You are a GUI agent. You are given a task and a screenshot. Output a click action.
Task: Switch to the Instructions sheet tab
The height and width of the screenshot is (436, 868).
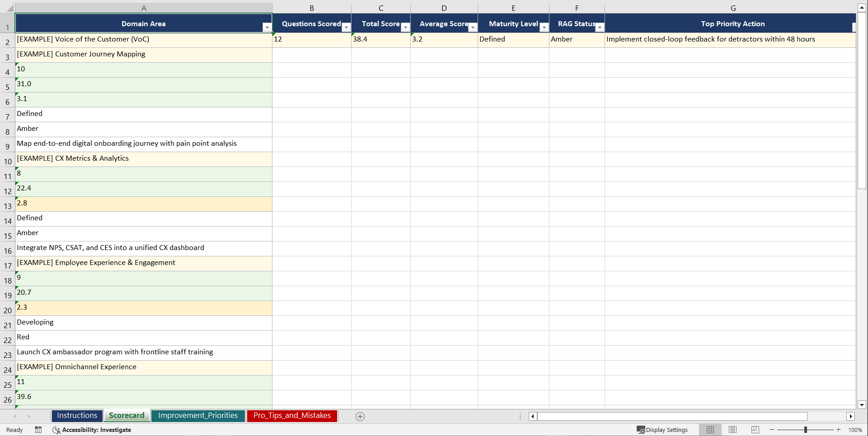coord(77,415)
